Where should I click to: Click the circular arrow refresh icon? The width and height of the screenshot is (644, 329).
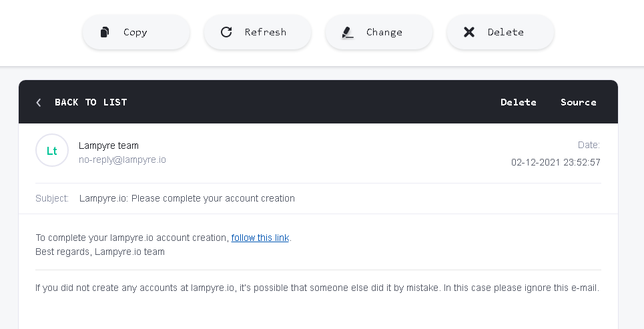pos(226,32)
